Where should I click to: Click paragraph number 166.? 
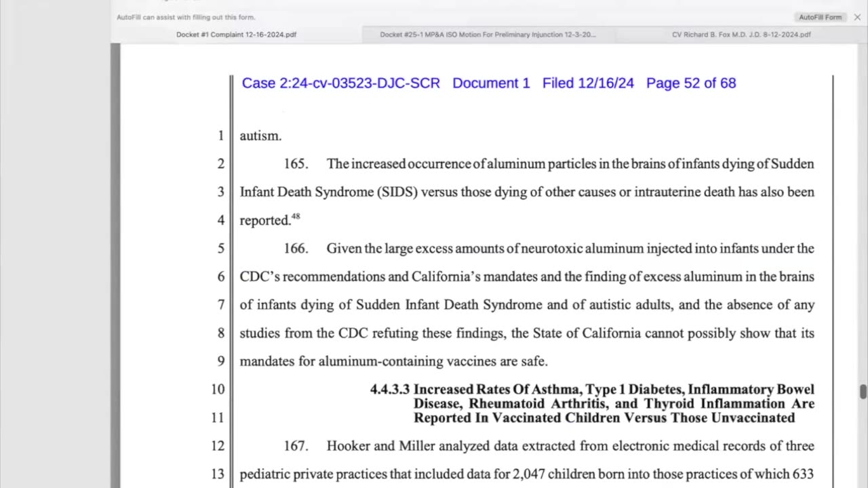(296, 249)
